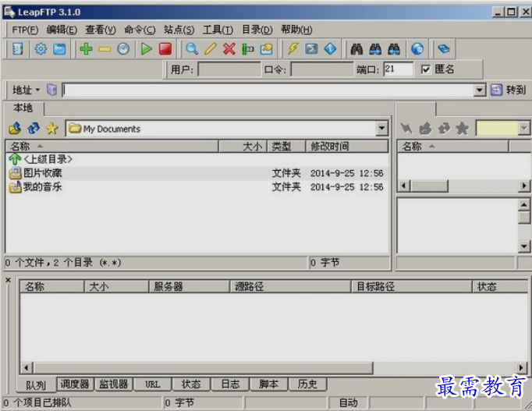The height and width of the screenshot is (411, 532).
Task: Switch to the 调度器 tab
Action: point(75,384)
